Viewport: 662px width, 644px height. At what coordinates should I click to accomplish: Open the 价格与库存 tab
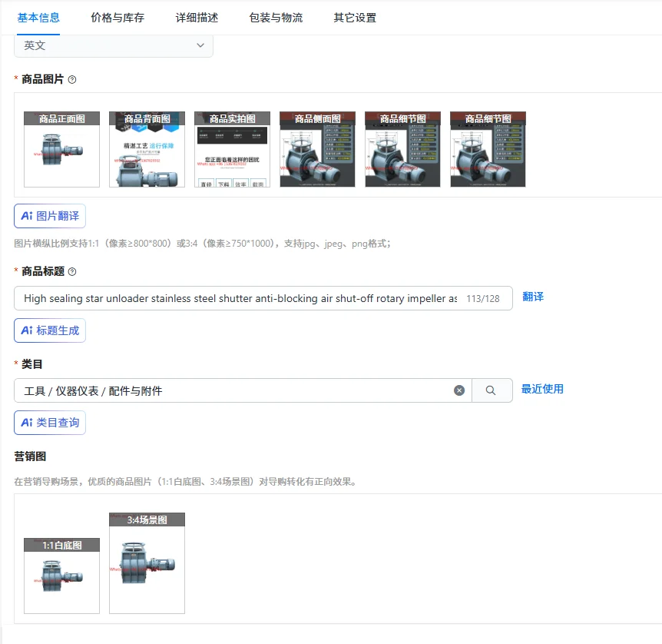point(118,18)
